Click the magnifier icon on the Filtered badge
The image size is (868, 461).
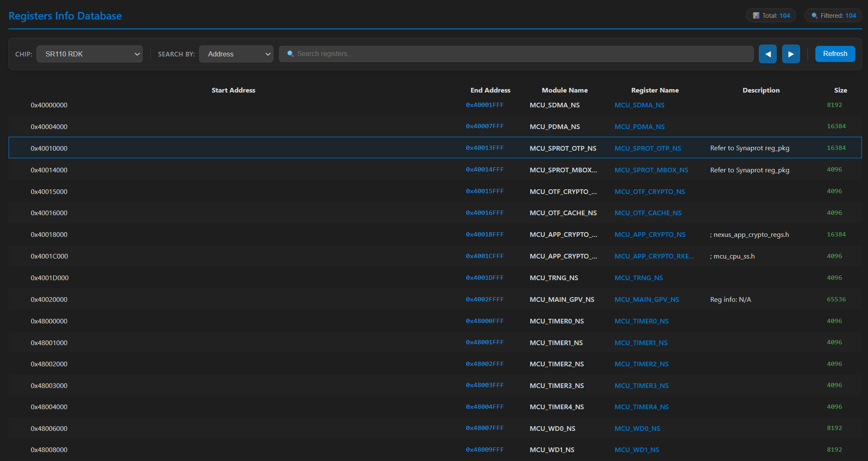click(814, 15)
